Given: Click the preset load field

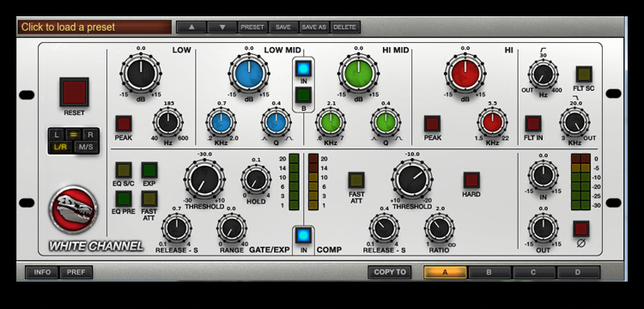Looking at the screenshot, I should [x=94, y=27].
